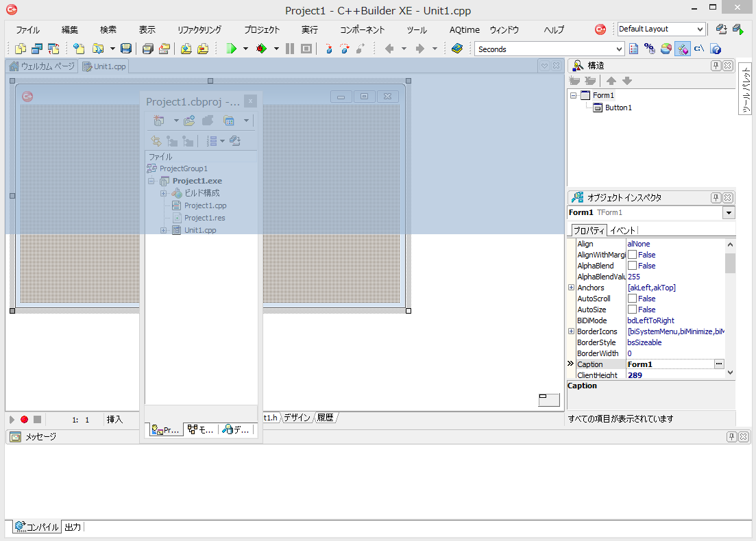Click the Button1 component in the structure tree
Image resolution: width=756 pixels, height=541 pixels.
[x=618, y=108]
